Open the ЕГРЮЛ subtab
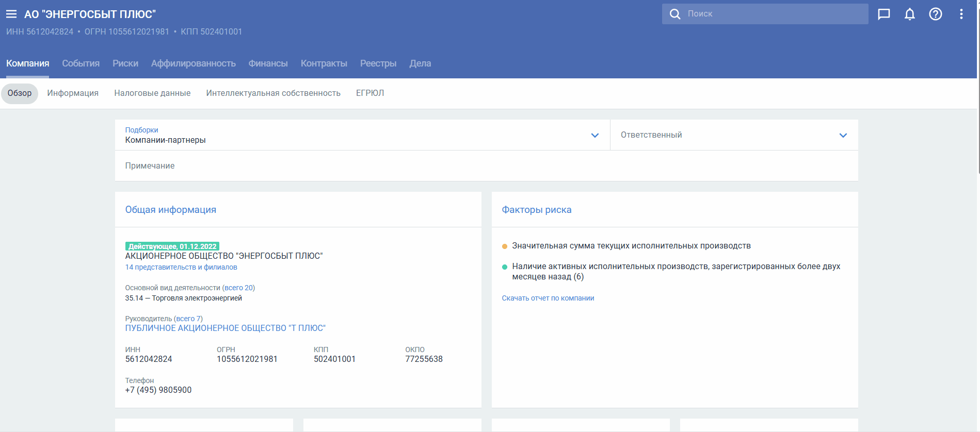980x432 pixels. (369, 93)
